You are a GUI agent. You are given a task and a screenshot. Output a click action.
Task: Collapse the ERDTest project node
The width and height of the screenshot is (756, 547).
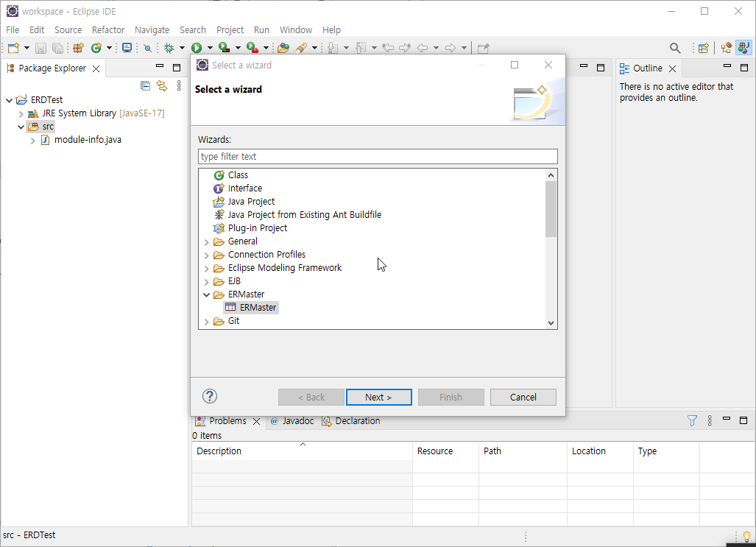coord(9,100)
